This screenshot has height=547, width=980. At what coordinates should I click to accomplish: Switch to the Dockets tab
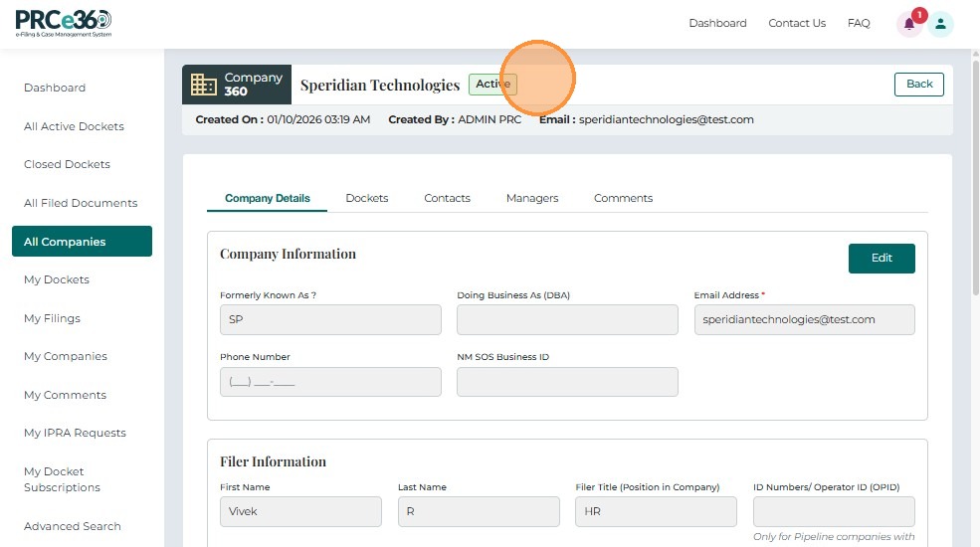[x=366, y=198]
